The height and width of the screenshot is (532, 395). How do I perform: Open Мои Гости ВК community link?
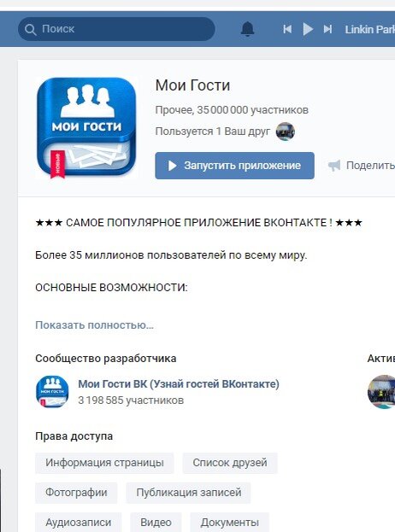(x=179, y=384)
